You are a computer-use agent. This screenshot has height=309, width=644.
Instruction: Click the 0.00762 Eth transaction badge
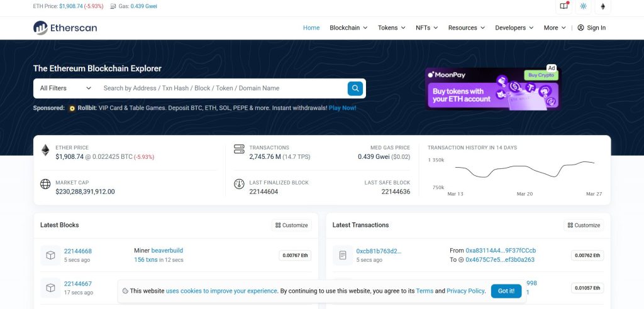(x=587, y=255)
